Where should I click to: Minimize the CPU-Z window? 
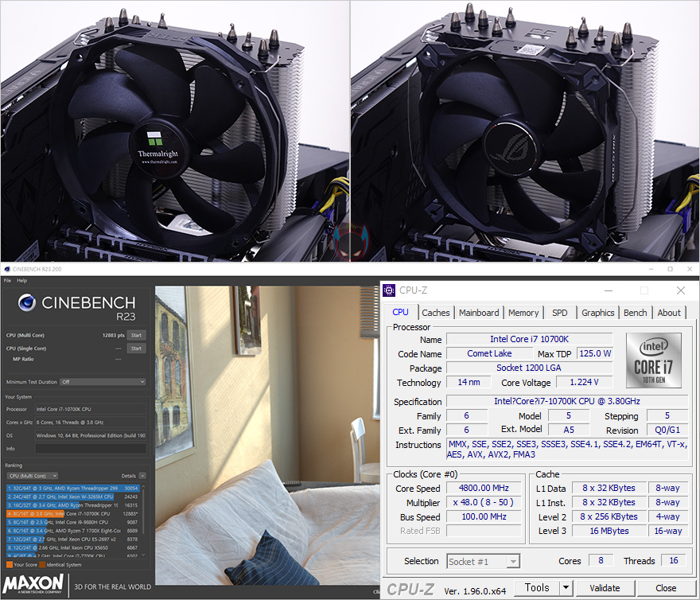click(x=609, y=290)
